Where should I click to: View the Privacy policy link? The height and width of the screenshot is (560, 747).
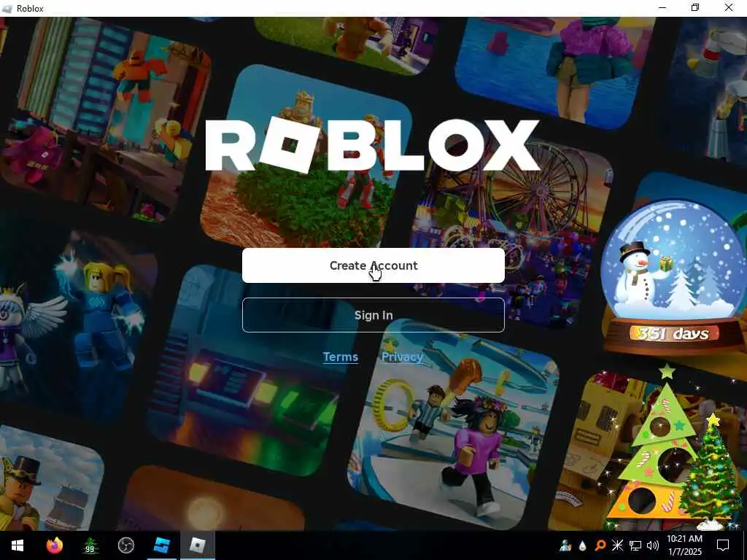402,357
